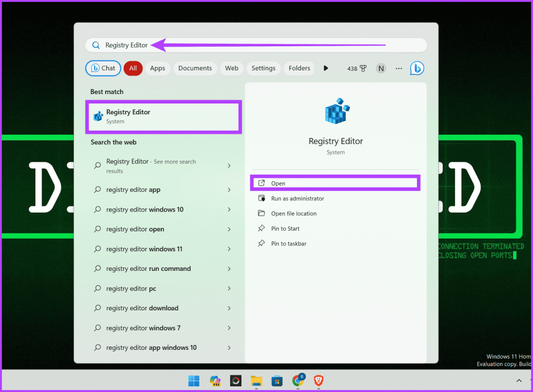Expand chevron for 'registry editor pc'
The width and height of the screenshot is (533, 392).
coord(229,289)
